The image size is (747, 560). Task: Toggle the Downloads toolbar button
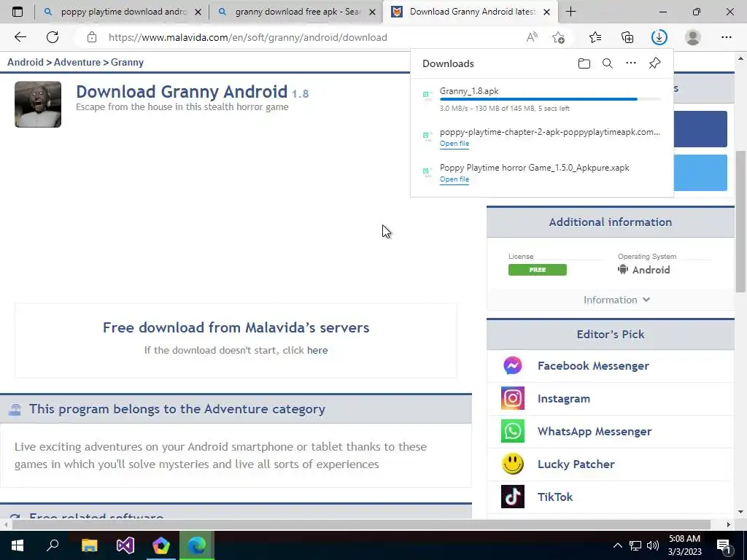coord(659,37)
